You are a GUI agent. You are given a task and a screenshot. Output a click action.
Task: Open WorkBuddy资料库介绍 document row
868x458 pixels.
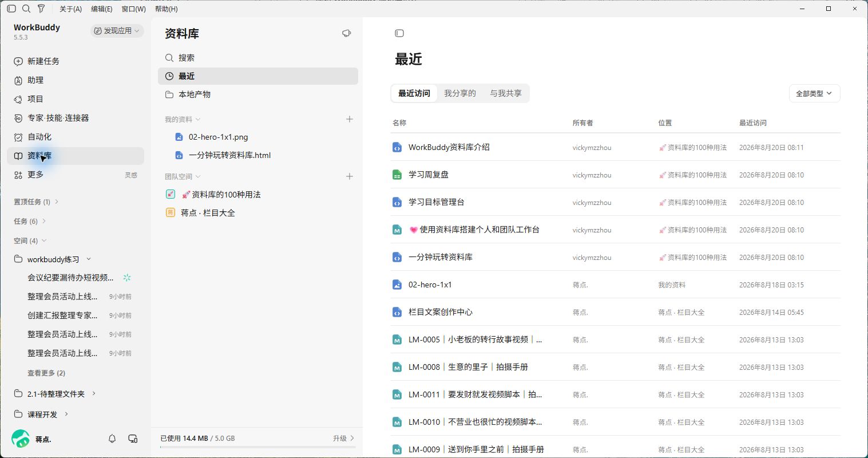[x=616, y=147]
